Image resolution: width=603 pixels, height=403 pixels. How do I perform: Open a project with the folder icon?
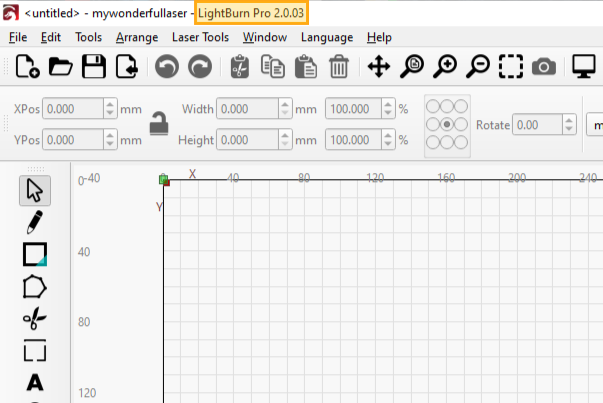[x=61, y=67]
